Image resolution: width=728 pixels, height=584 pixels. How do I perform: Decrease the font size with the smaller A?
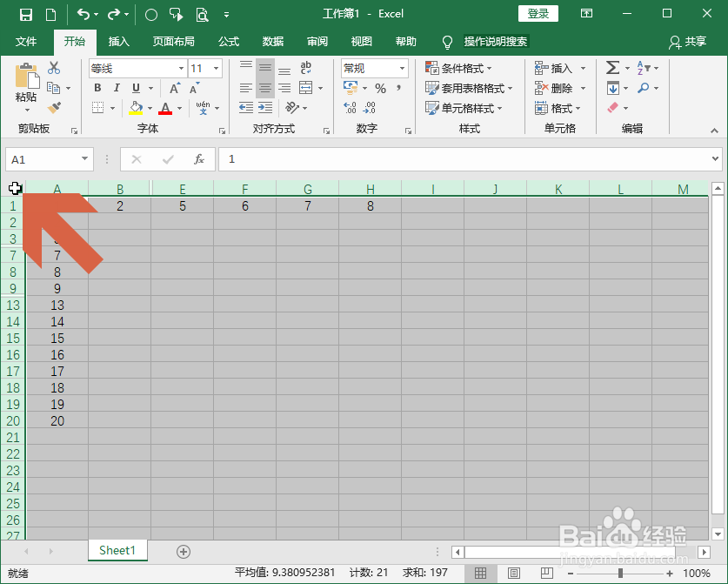click(195, 88)
